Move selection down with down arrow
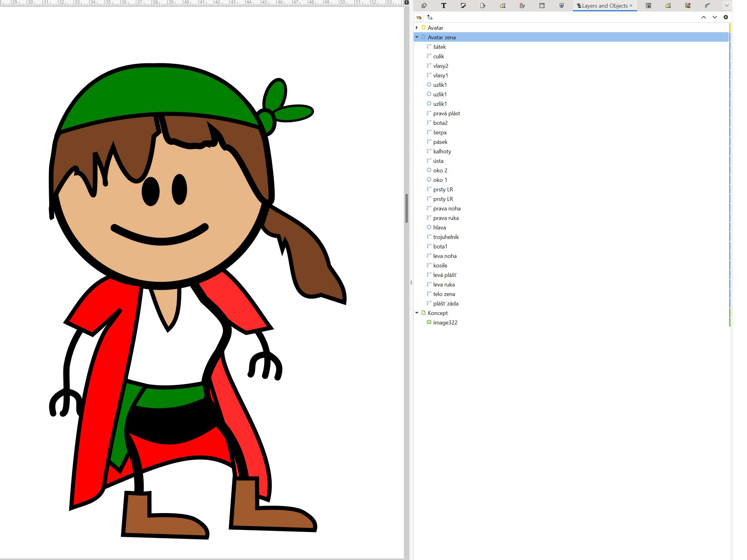 point(714,17)
